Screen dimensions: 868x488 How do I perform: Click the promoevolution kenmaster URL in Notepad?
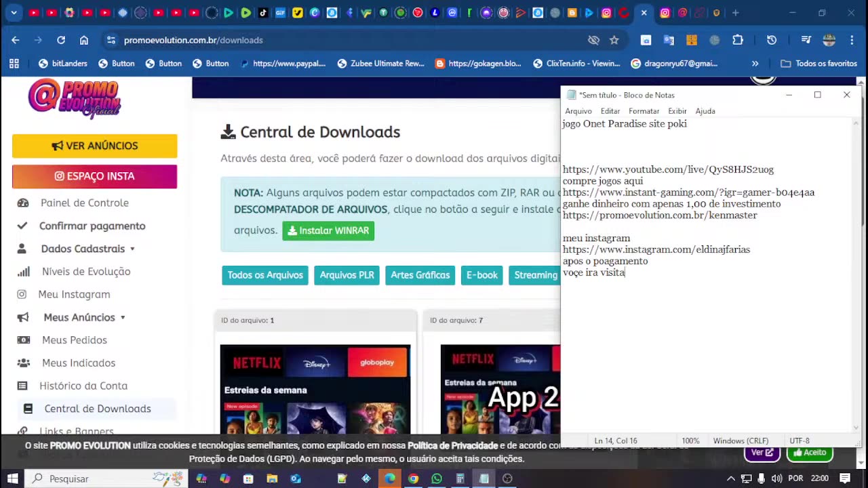(660, 216)
